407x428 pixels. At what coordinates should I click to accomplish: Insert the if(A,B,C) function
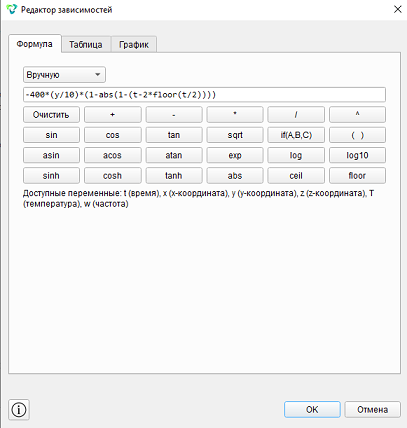(x=296, y=135)
